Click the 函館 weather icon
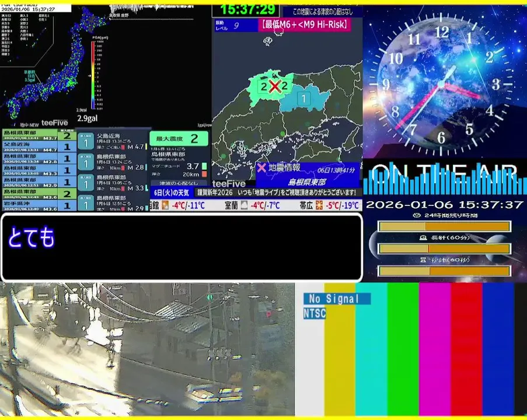Image resolution: width=527 pixels, height=420 pixels. (165, 205)
